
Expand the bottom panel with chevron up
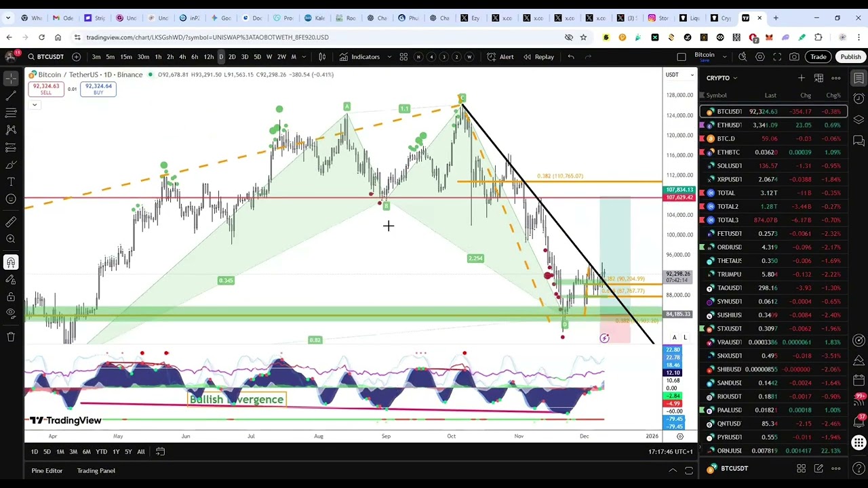click(673, 470)
